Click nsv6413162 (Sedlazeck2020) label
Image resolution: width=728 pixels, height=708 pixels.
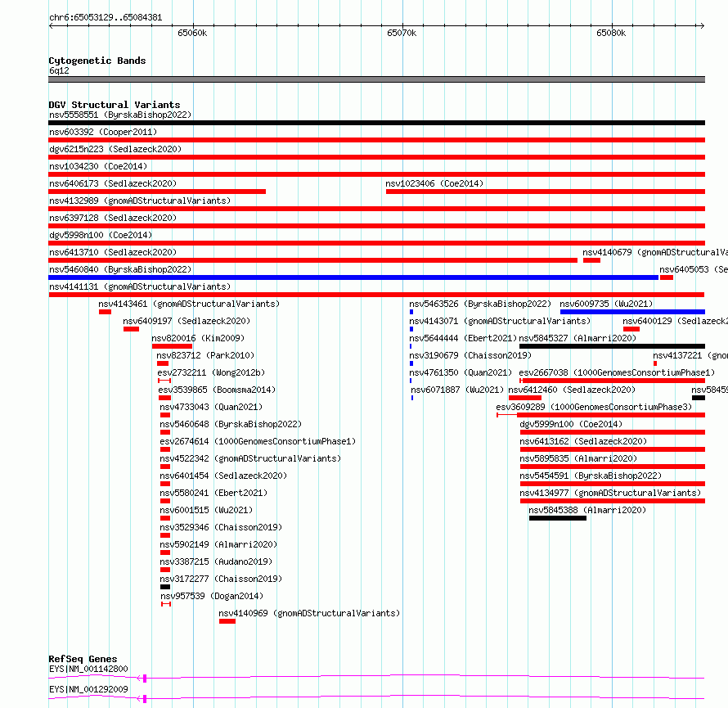coord(583,441)
